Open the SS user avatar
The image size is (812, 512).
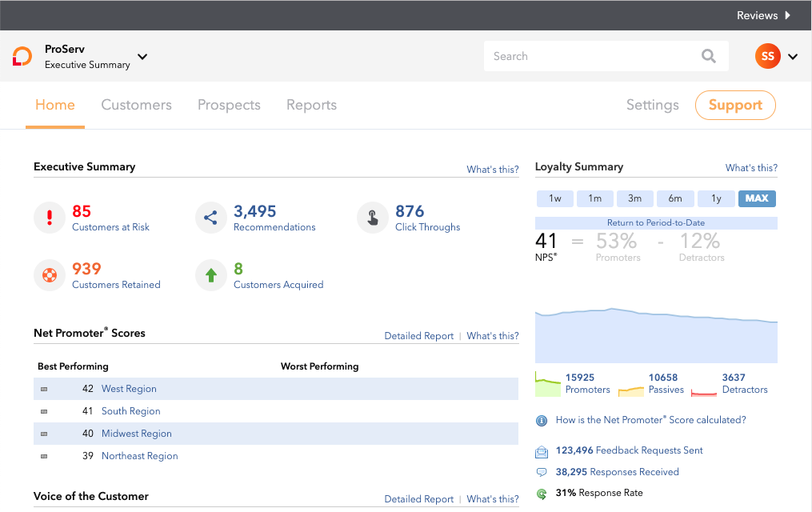point(767,56)
